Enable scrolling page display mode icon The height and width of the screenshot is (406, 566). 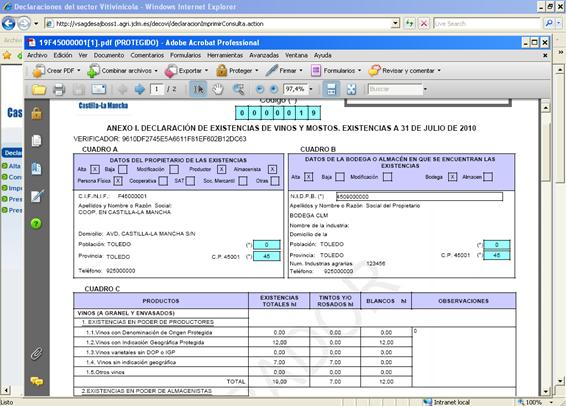point(331,89)
